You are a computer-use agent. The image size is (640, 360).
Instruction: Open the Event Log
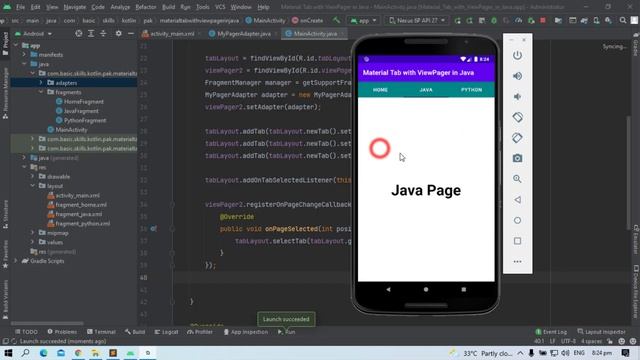tap(551, 332)
